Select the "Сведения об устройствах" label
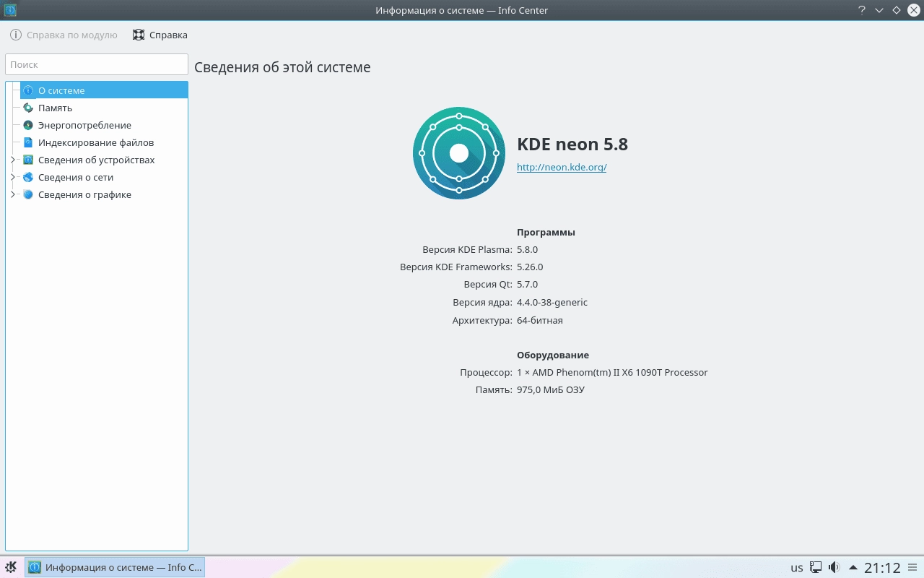This screenshot has width=924, height=578. pos(97,160)
